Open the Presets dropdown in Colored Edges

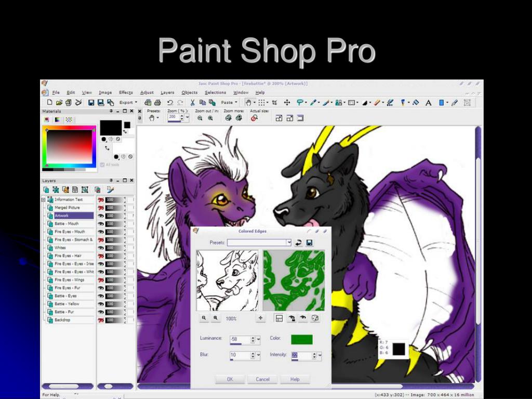pos(289,243)
